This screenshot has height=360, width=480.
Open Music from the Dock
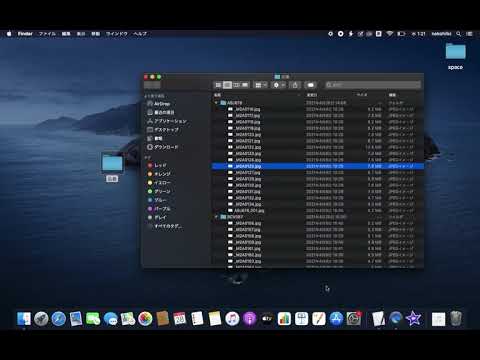coord(232,319)
